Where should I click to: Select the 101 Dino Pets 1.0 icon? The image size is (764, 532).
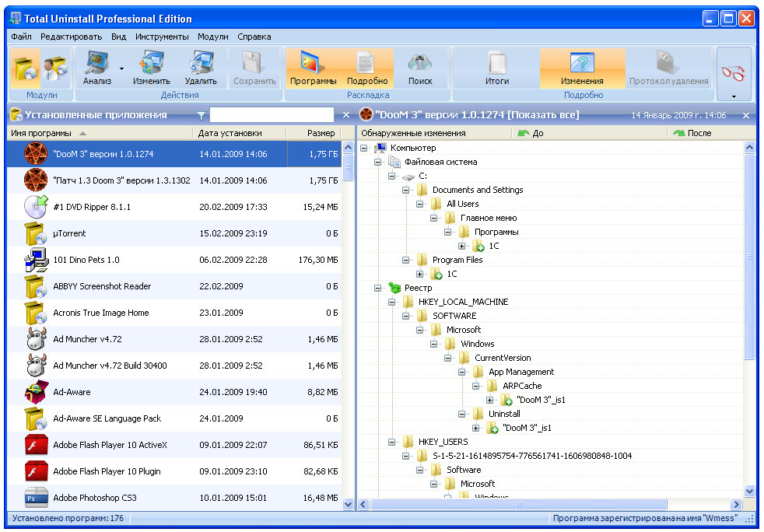click(x=36, y=260)
